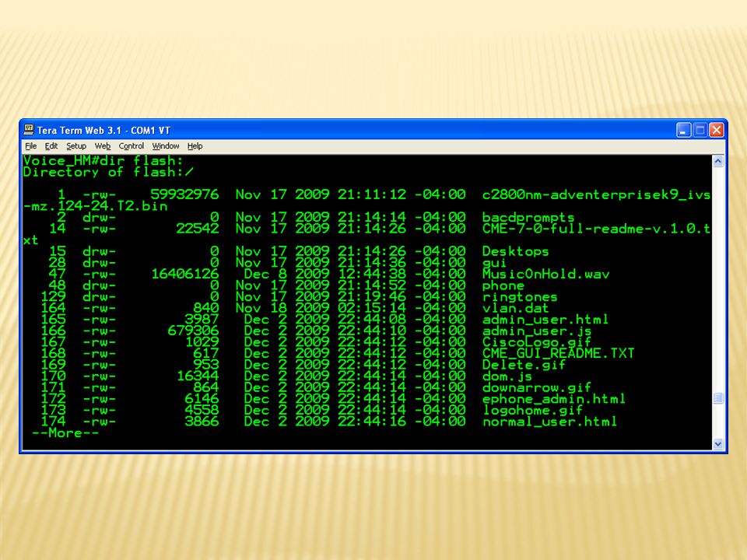This screenshot has height=560, width=747.
Task: Click the CiscoLogo.gif filename
Action: click(x=537, y=342)
